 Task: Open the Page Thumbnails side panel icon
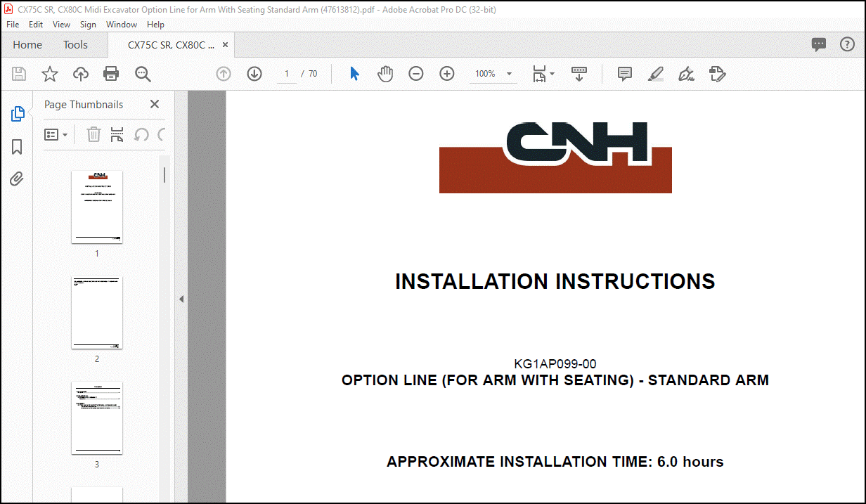[x=18, y=114]
